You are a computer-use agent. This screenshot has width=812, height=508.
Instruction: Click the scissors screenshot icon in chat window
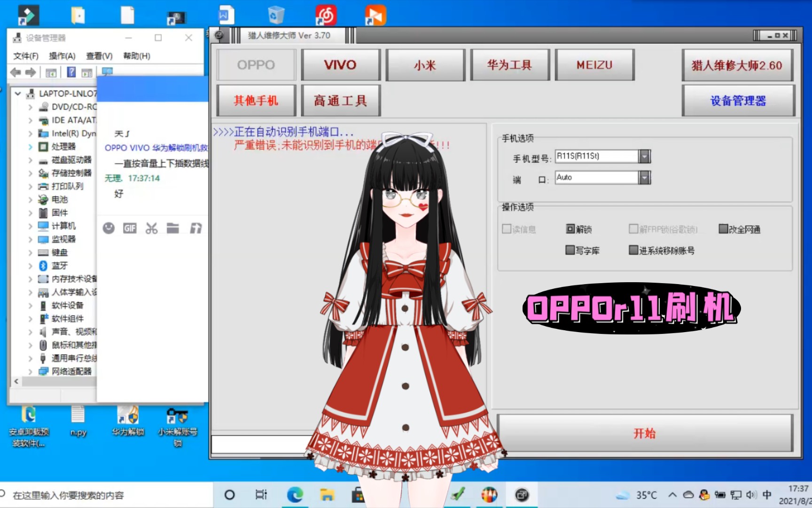click(151, 229)
